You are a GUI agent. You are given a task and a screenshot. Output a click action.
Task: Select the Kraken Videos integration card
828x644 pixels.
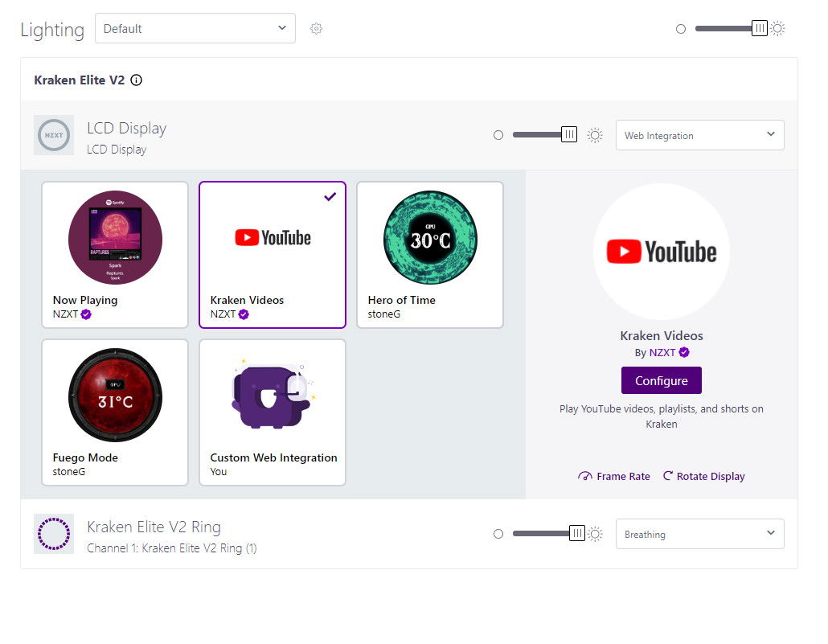tap(273, 255)
